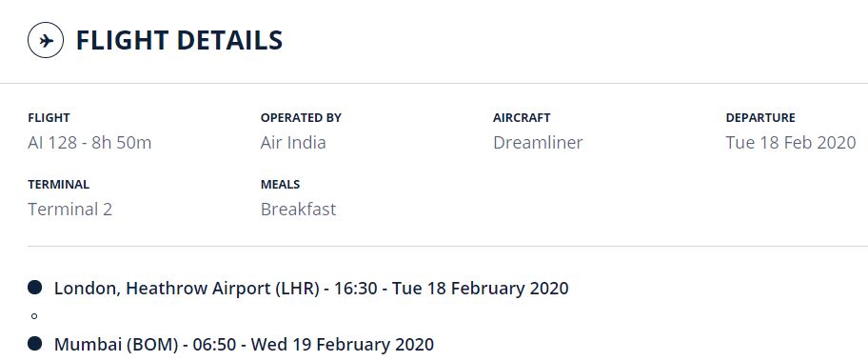Click the Breakfast meal value
Screen dimensions: 868x361
(299, 210)
